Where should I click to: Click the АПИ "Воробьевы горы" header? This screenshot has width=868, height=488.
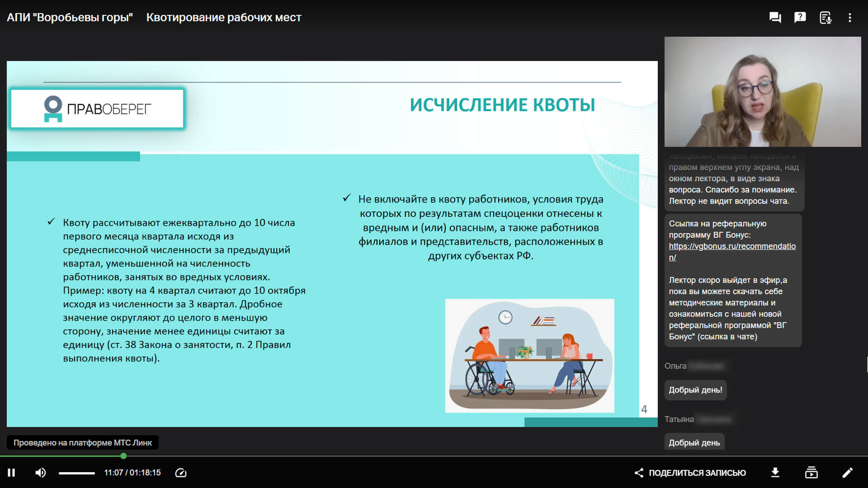pos(70,18)
